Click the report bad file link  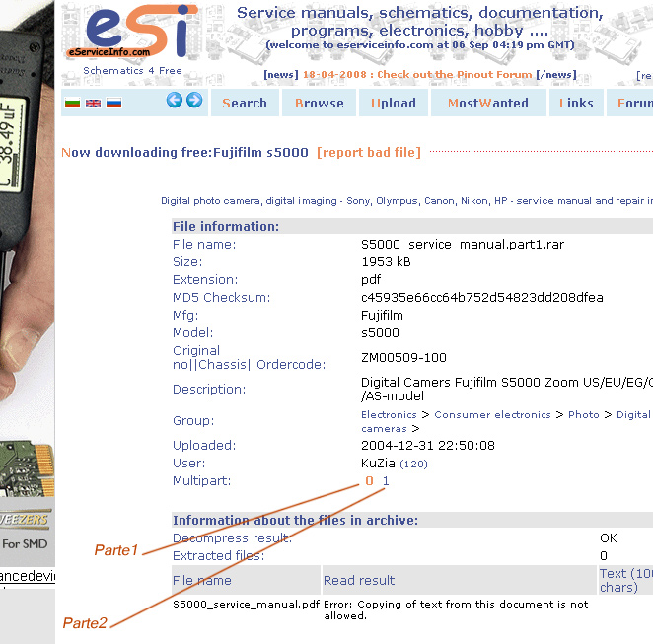369,152
